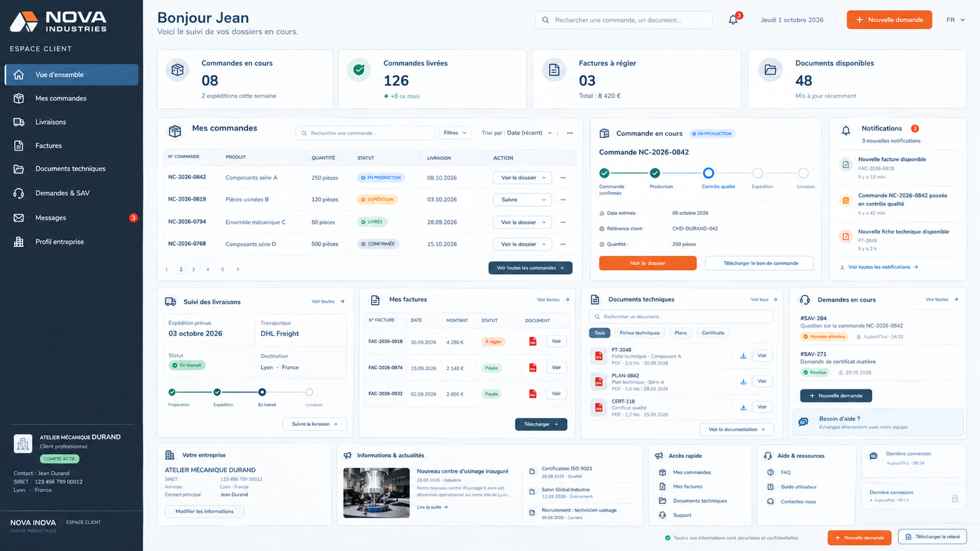
Task: Open the FR language dropdown
Action: tap(956, 20)
